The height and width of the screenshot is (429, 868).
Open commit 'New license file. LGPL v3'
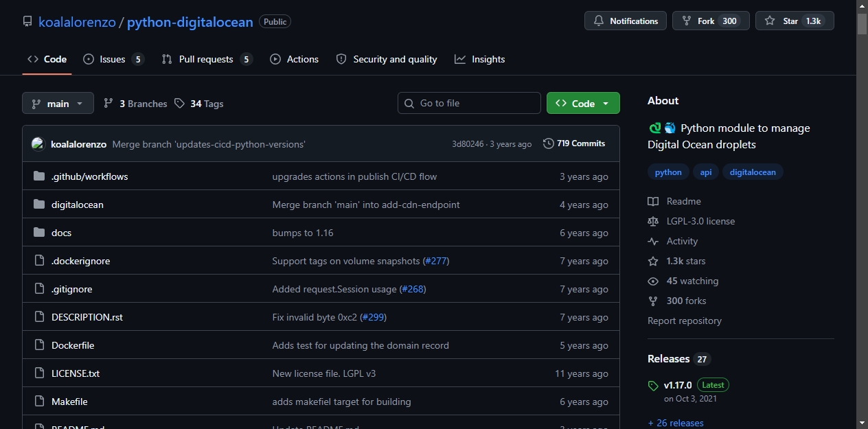(324, 373)
